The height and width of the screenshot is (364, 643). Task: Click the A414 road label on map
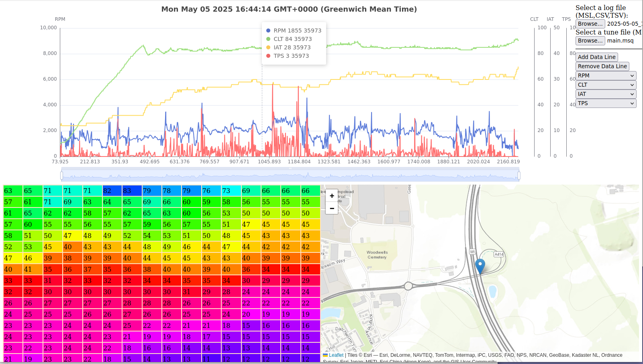499,254
